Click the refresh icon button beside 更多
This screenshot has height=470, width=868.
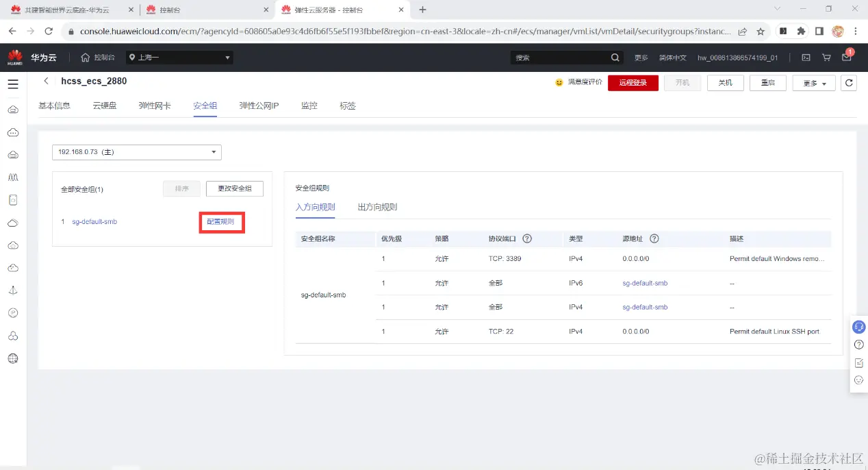tap(849, 83)
